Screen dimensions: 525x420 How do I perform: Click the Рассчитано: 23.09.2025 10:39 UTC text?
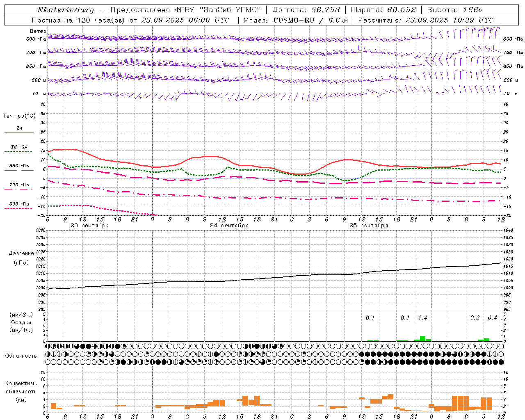426,20
